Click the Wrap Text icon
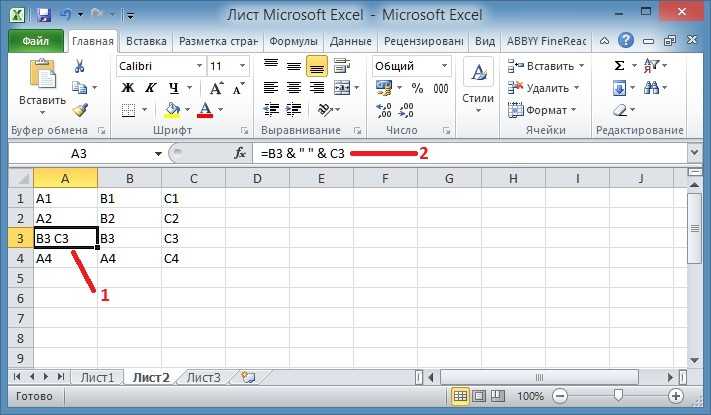This screenshot has width=711, height=415. coord(342,66)
